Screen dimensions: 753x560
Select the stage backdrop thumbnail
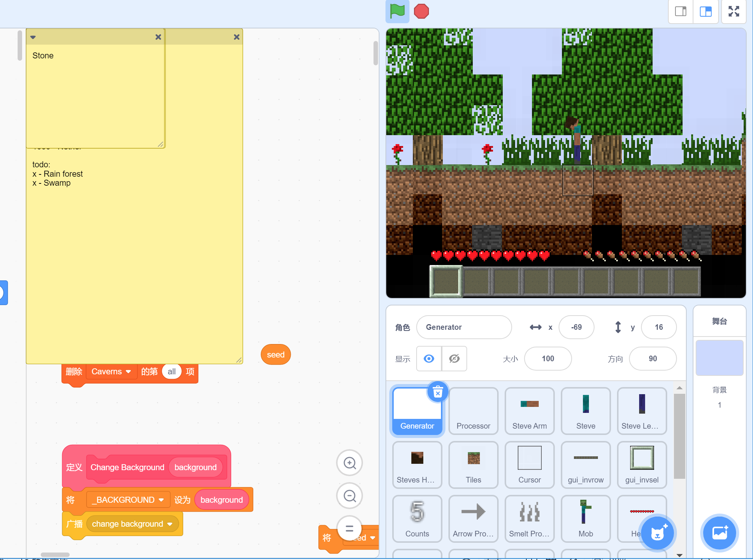click(719, 358)
